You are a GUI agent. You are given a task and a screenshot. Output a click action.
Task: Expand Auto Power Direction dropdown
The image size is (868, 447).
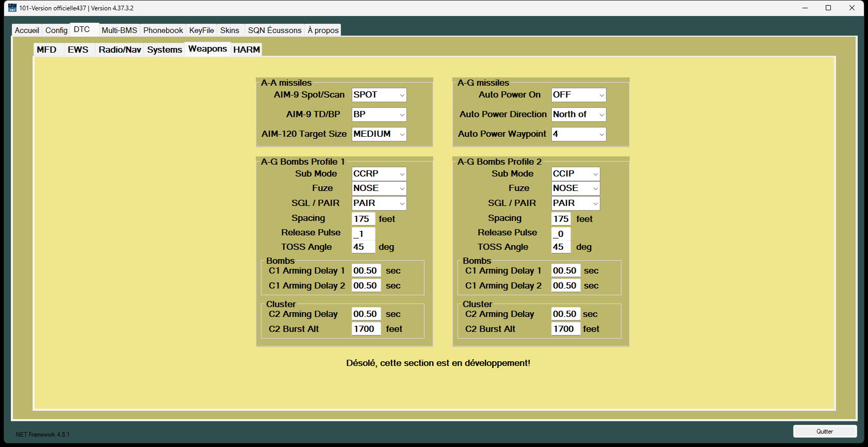click(x=579, y=115)
